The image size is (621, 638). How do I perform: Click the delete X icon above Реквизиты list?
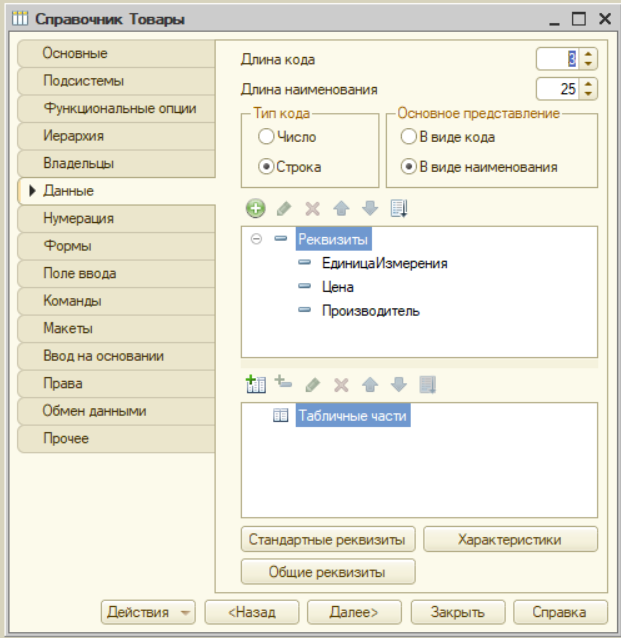pos(312,209)
